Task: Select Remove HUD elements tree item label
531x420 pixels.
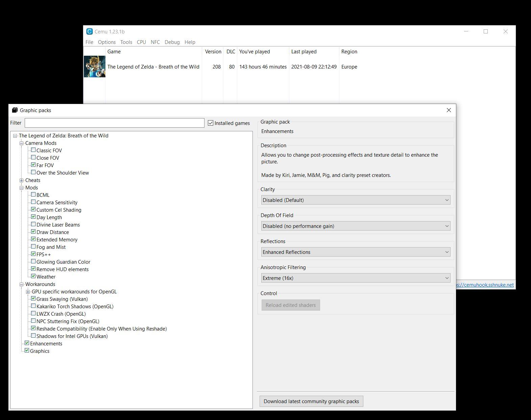Action: tap(63, 269)
